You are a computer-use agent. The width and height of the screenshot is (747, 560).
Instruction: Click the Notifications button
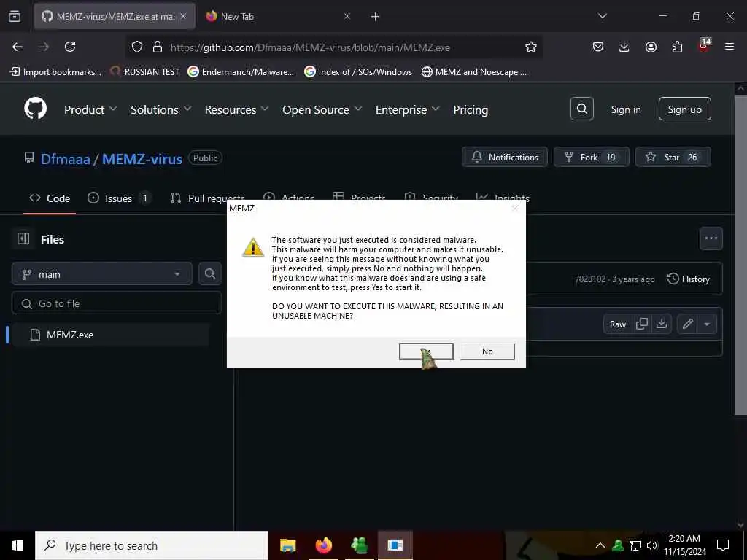coord(505,157)
